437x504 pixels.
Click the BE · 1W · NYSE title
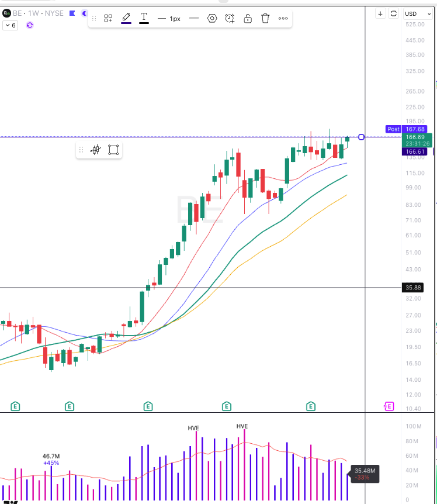coord(38,13)
